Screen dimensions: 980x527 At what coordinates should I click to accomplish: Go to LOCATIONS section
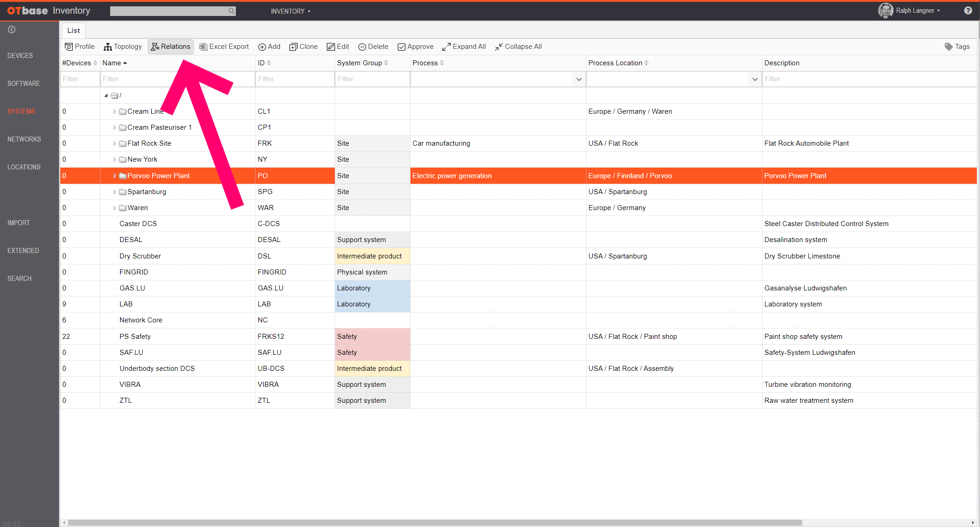24,167
